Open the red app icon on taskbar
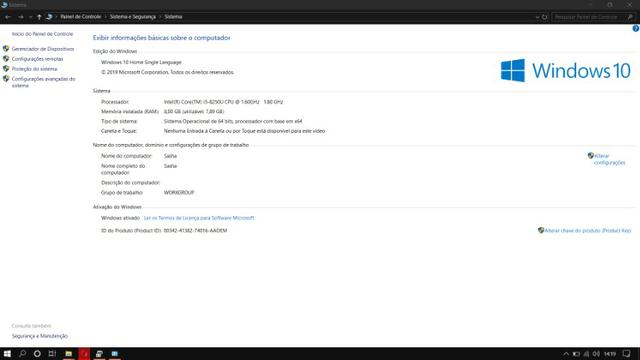The height and width of the screenshot is (360, 640). click(x=84, y=354)
